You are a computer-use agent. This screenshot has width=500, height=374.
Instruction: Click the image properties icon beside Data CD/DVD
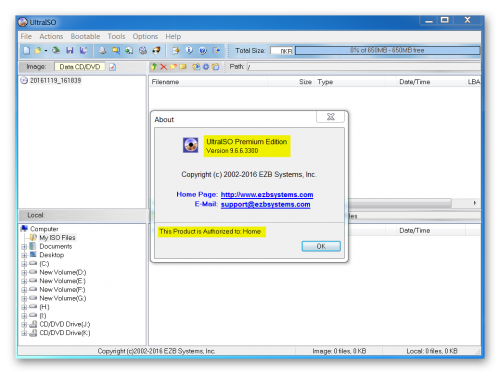[113, 67]
